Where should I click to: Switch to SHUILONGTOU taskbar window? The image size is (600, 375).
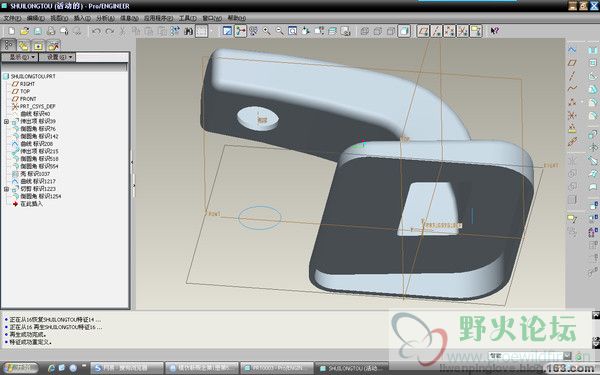click(x=351, y=368)
